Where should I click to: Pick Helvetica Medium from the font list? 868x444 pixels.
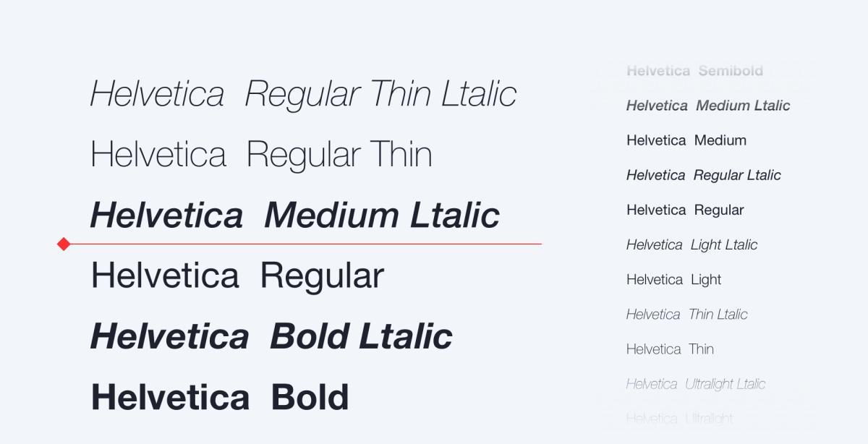686,140
